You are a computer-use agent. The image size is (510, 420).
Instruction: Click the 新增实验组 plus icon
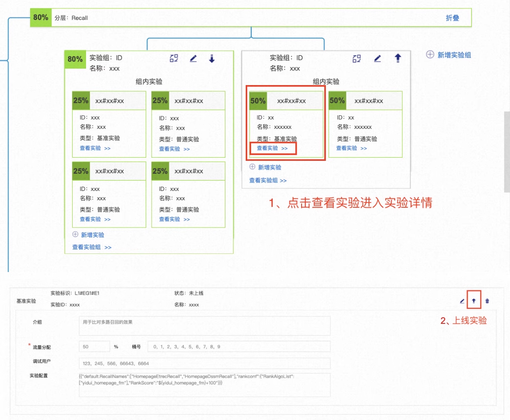coord(430,54)
